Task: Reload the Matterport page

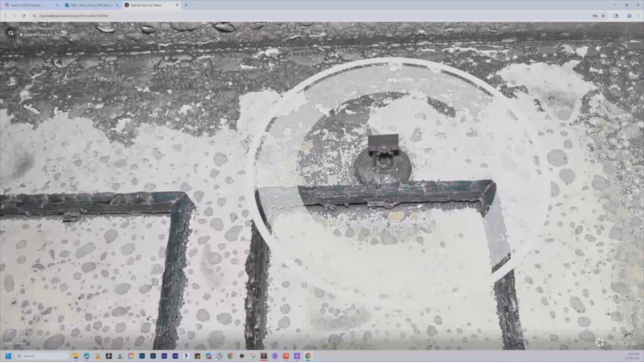Action: click(x=23, y=16)
